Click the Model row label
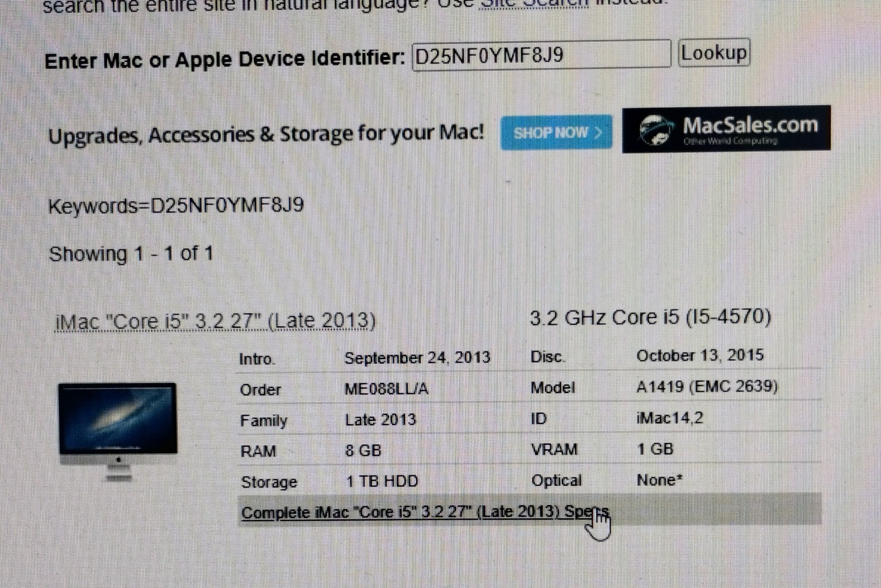Image resolution: width=881 pixels, height=588 pixels. pyautogui.click(x=553, y=388)
